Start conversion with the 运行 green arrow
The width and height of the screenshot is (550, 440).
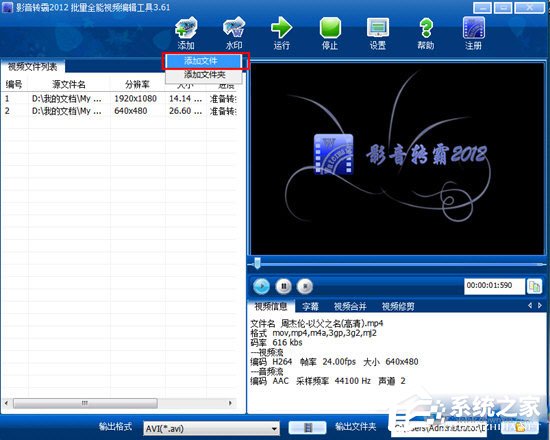point(282,33)
